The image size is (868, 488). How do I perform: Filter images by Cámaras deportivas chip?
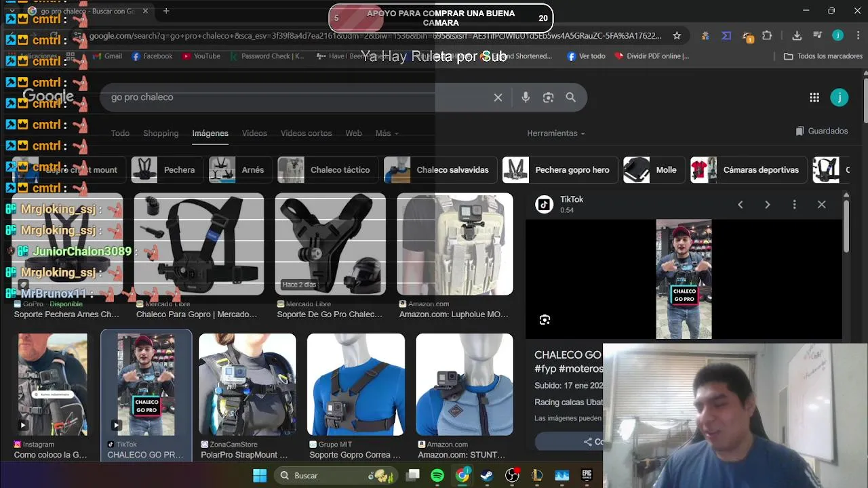pyautogui.click(x=747, y=170)
